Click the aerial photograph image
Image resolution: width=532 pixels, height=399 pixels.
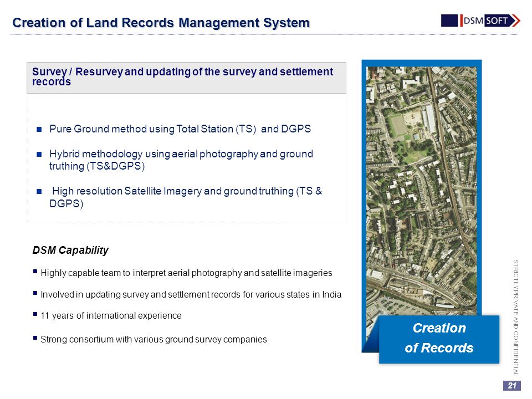(421, 190)
